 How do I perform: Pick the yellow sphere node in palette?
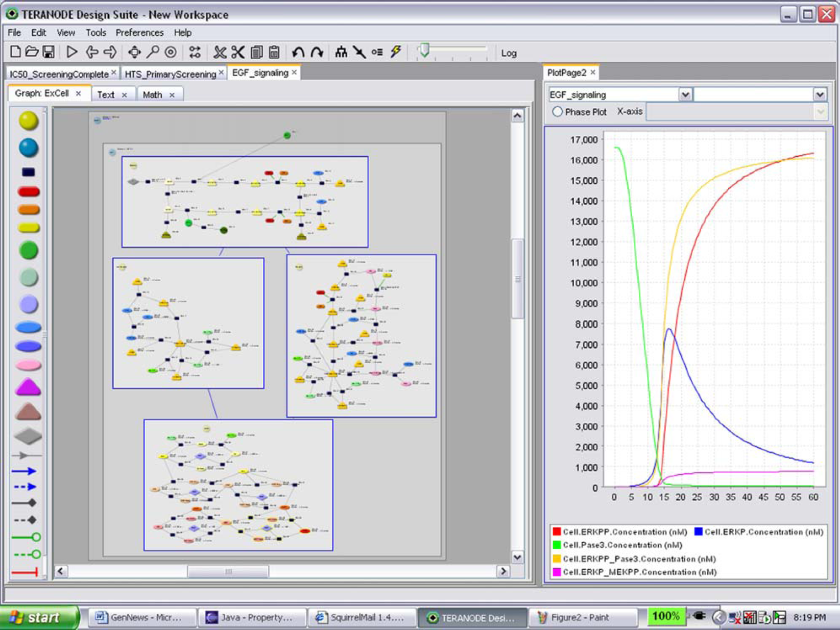pos(29,121)
